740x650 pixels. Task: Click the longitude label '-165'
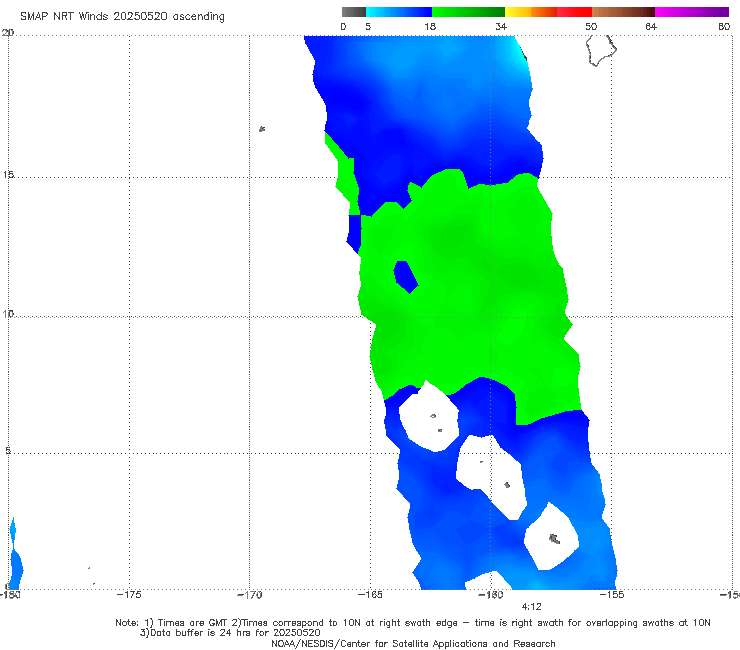pyautogui.click(x=370, y=595)
